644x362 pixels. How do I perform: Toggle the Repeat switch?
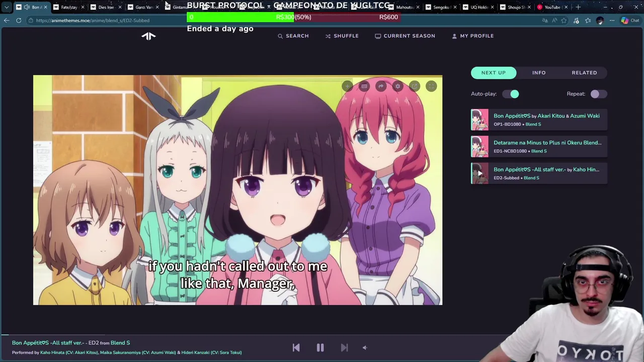pyautogui.click(x=599, y=94)
